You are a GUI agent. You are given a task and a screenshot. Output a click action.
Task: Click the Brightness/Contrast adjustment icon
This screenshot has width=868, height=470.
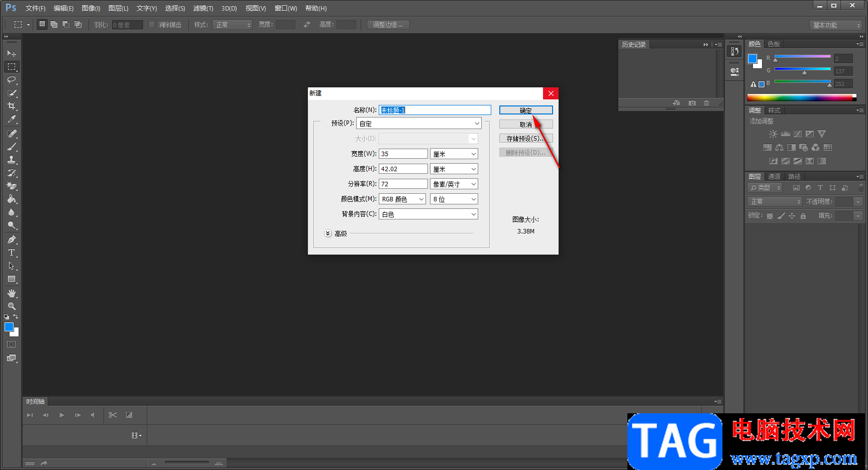pos(773,134)
